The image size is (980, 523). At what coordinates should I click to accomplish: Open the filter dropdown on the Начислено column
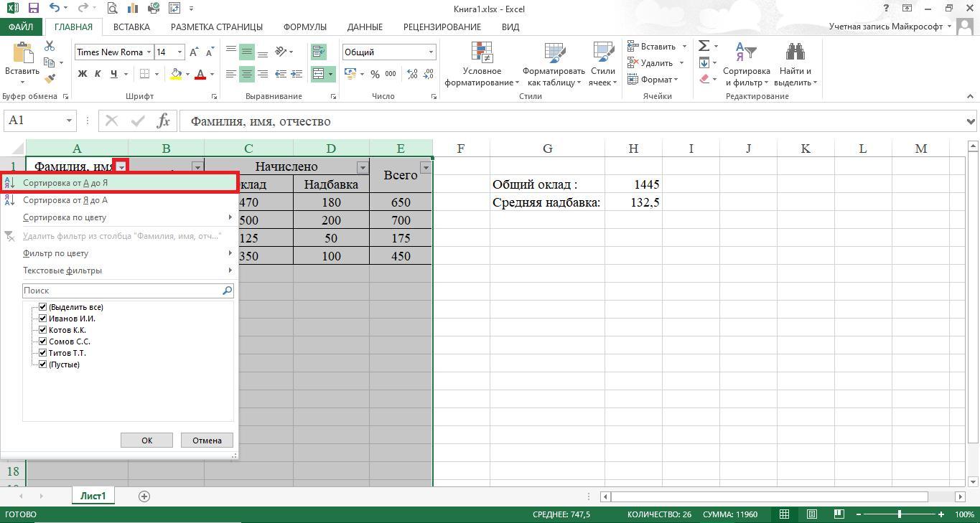point(363,167)
